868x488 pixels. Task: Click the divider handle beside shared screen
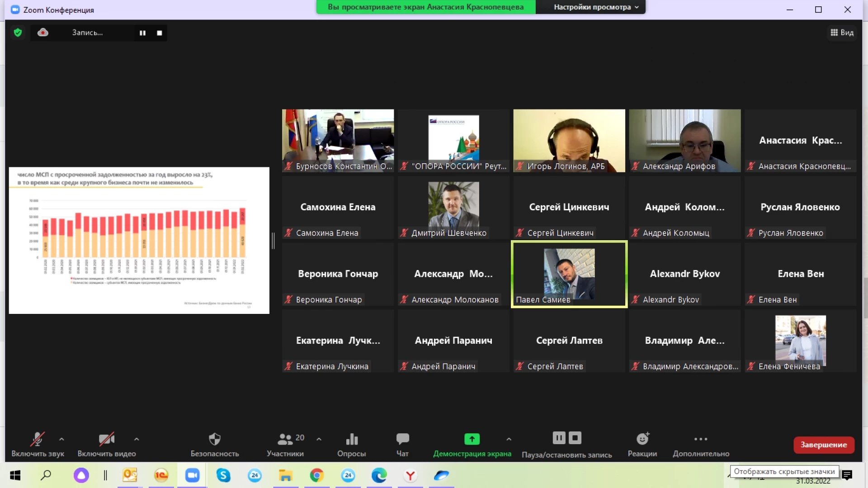click(x=273, y=241)
